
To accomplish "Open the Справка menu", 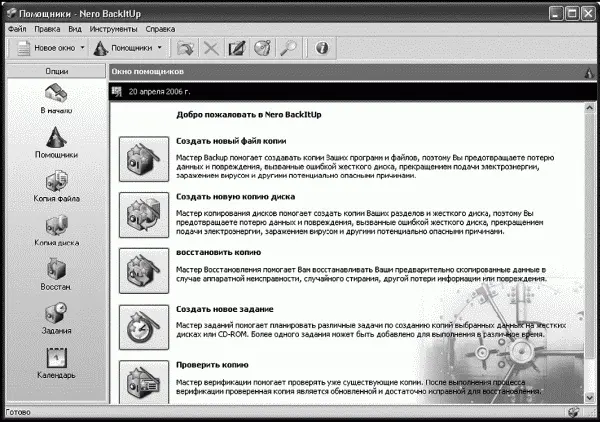I will (160, 29).
